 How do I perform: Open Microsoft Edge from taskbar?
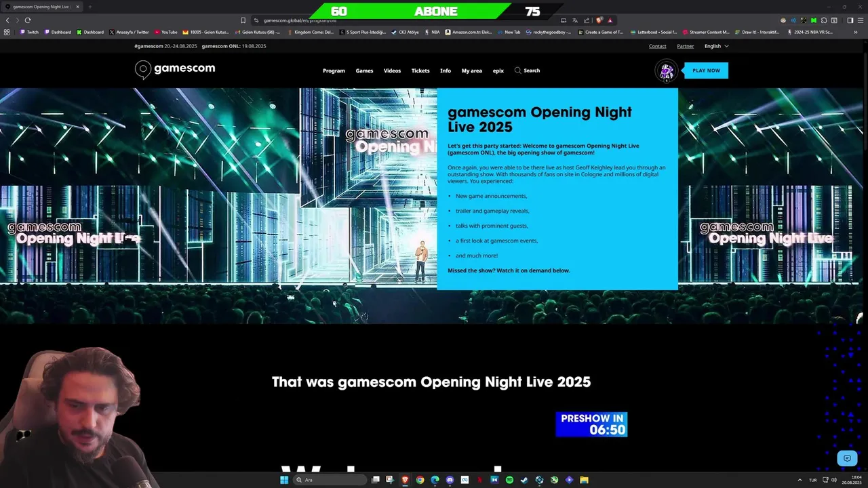(x=435, y=480)
